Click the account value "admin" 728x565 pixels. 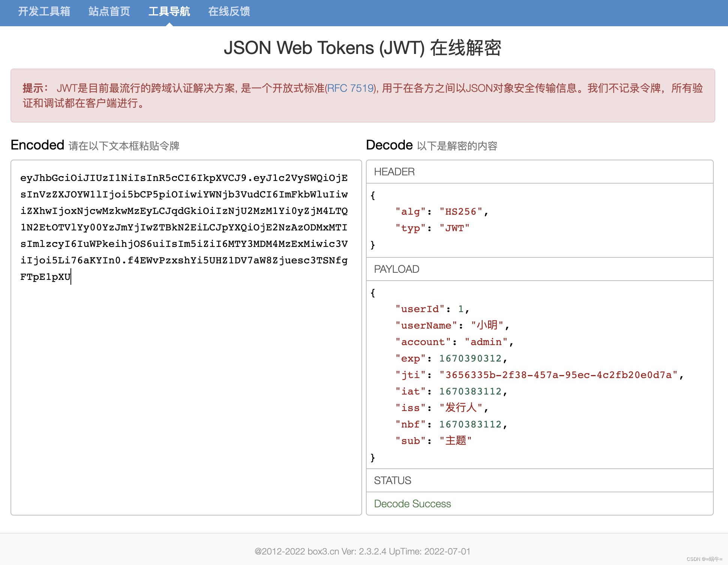(x=486, y=342)
